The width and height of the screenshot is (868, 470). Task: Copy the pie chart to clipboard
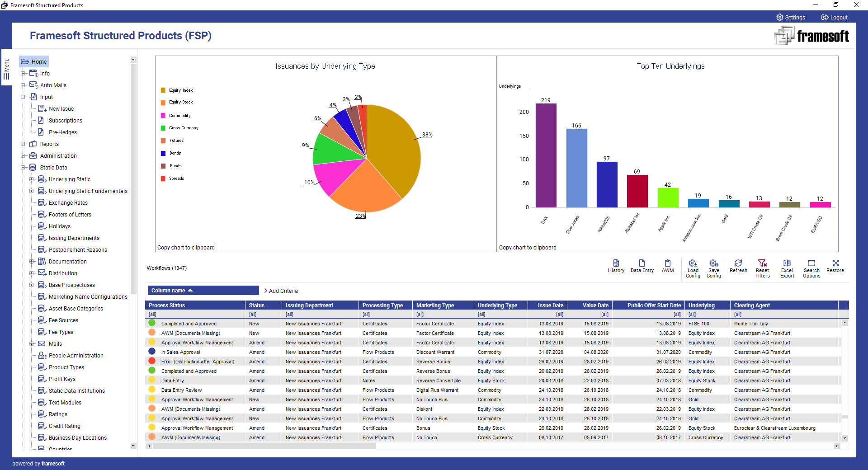coord(186,247)
